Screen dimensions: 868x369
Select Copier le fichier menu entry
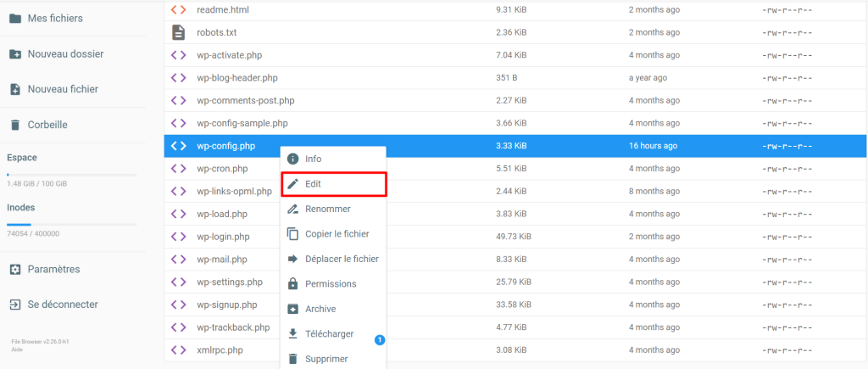click(332, 234)
